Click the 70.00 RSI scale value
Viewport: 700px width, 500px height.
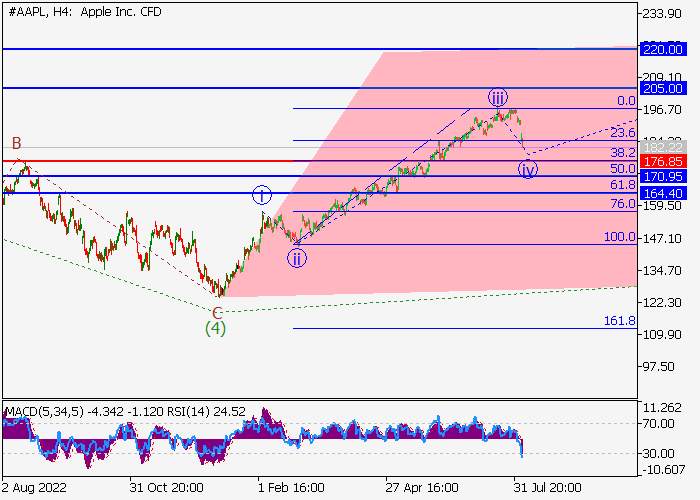[x=658, y=423]
